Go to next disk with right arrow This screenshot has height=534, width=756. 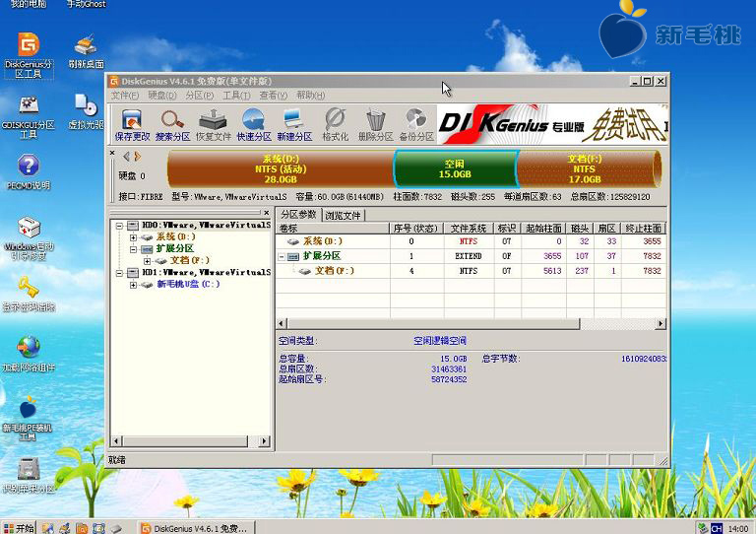(x=138, y=157)
